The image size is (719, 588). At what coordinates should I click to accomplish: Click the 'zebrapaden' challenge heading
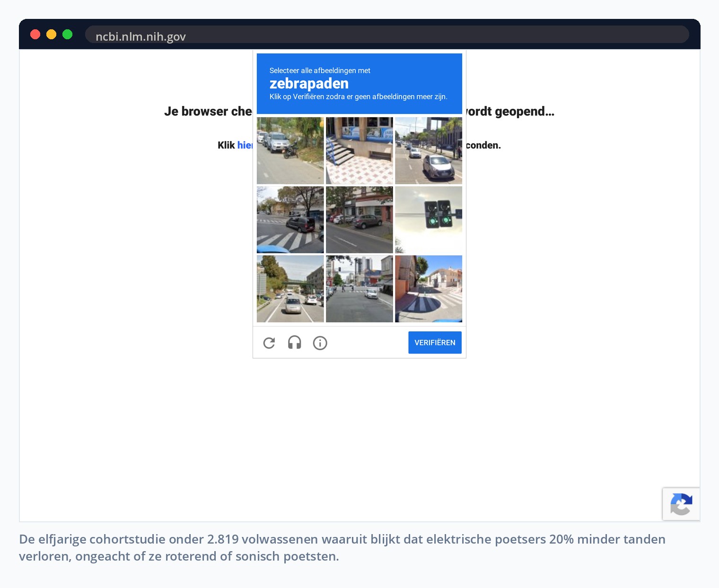point(309,84)
